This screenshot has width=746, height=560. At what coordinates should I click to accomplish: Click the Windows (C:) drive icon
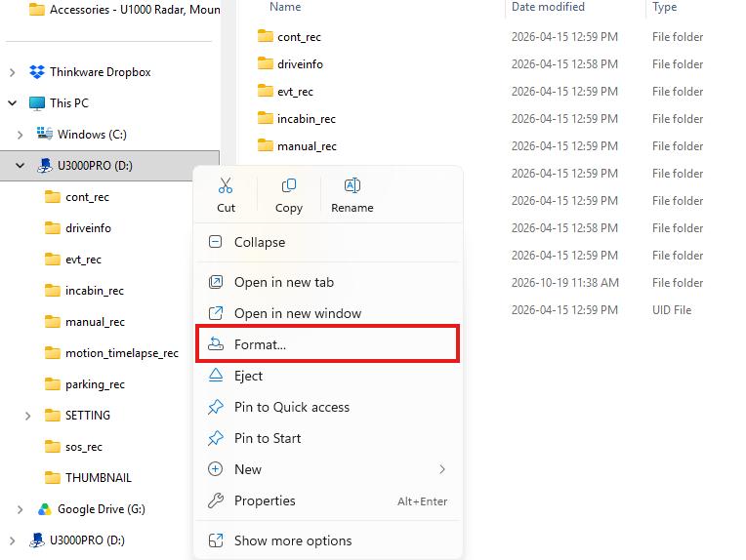tap(45, 134)
